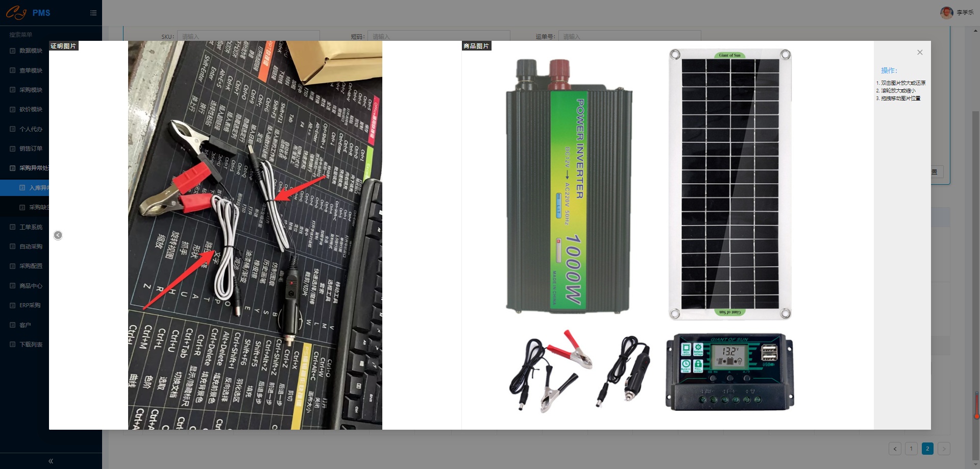Select the 自动采购 menu entry

31,246
